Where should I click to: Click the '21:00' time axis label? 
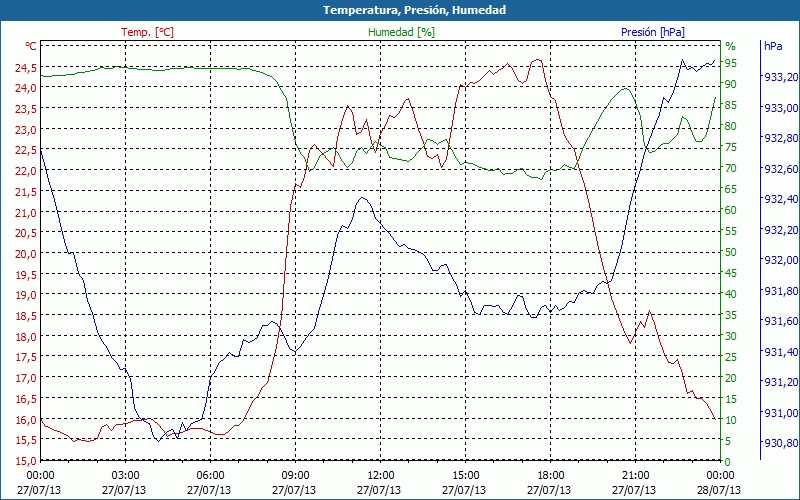tap(635, 476)
